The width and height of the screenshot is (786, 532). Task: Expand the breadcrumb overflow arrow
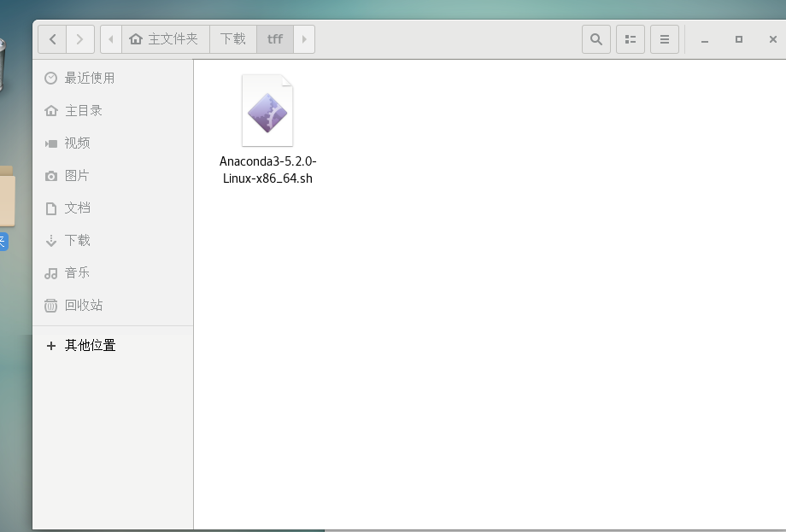(305, 38)
